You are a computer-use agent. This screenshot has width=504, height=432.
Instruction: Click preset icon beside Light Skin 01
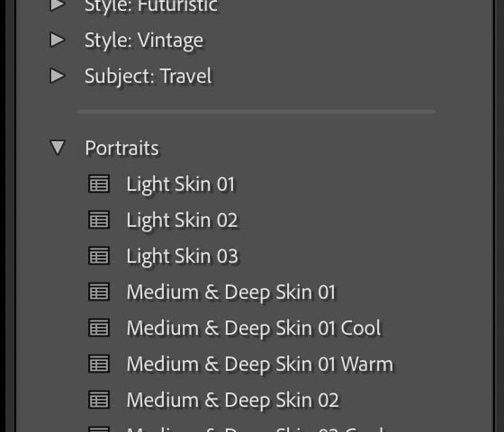click(x=99, y=184)
